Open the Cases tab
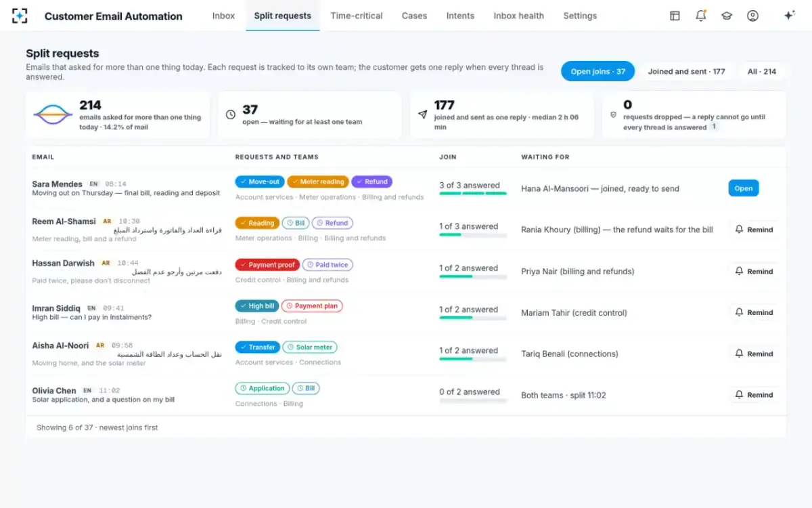Screen dimensions: 812x508 point(414,16)
